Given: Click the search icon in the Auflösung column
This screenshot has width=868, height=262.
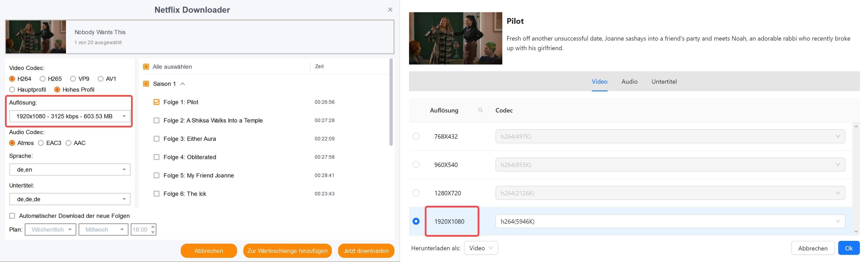Looking at the screenshot, I should 481,110.
